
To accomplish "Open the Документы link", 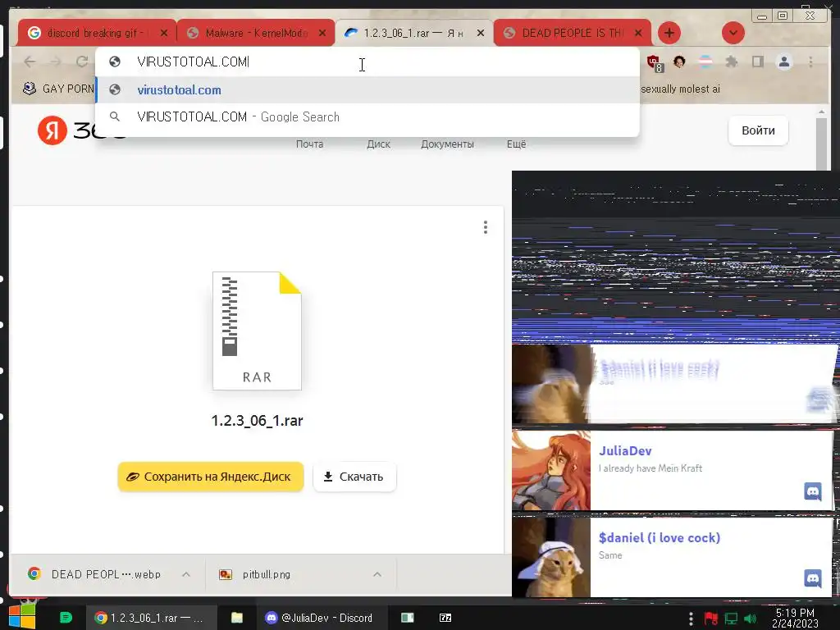I will click(447, 144).
